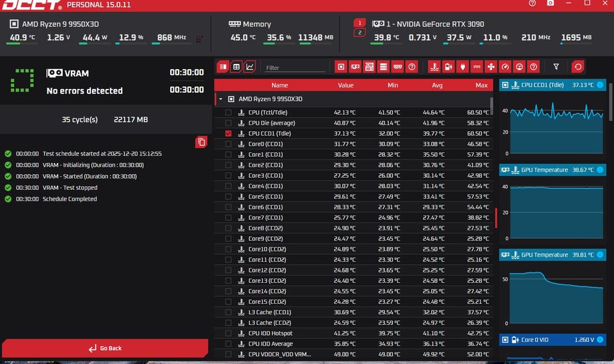Image resolution: width=614 pixels, height=364 pixels.
Task: Check the Core12 (CCD2) checkbox
Action: click(x=228, y=271)
